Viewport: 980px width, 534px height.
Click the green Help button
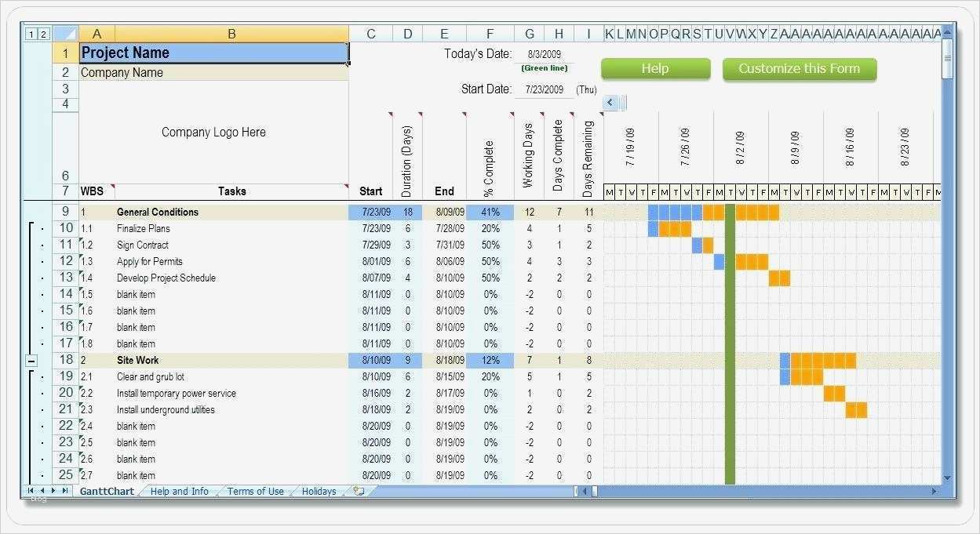click(655, 69)
